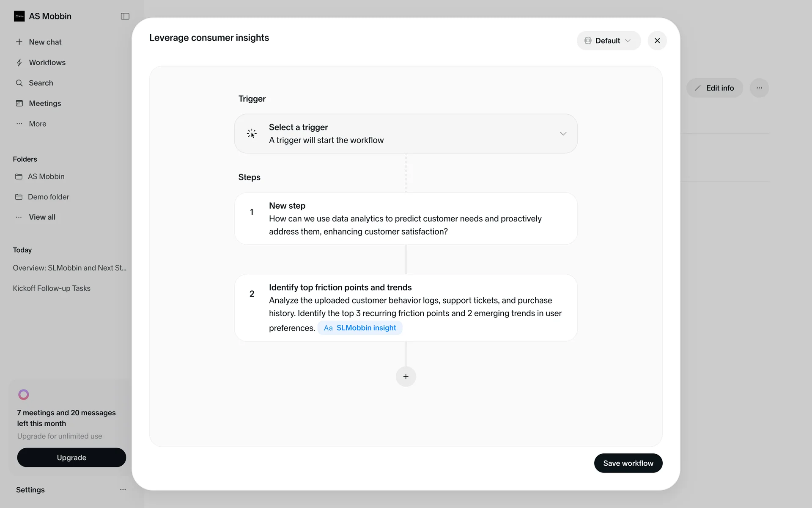
Task: Click View all folders
Action: [42, 217]
